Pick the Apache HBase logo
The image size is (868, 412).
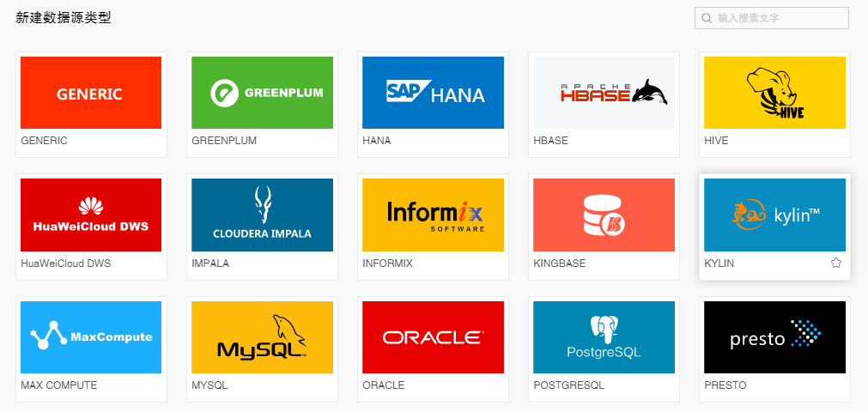[x=604, y=93]
